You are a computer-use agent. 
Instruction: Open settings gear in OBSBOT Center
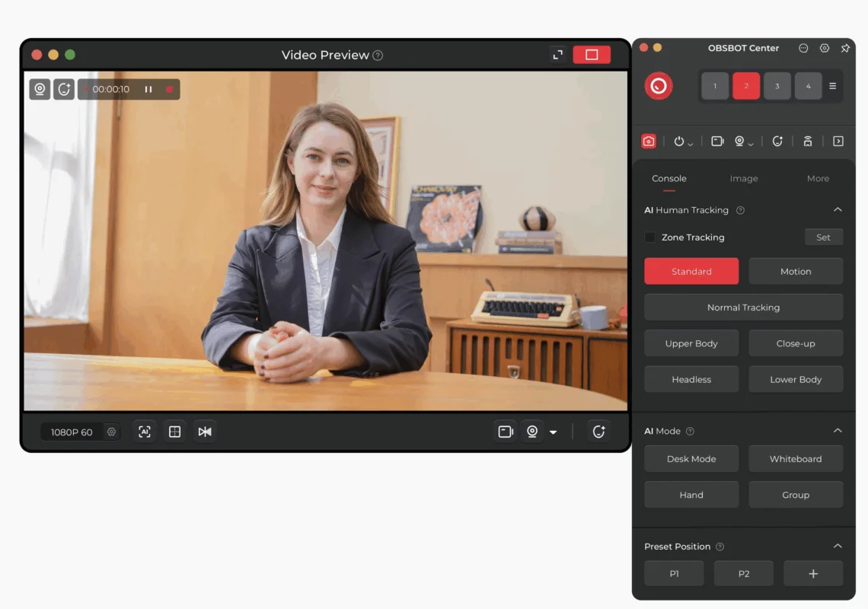[x=825, y=48]
